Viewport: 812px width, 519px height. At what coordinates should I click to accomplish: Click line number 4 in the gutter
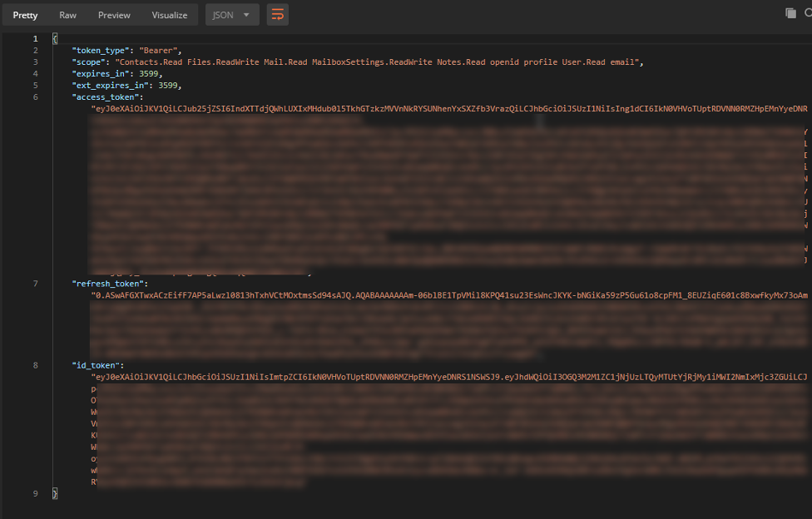pos(35,73)
